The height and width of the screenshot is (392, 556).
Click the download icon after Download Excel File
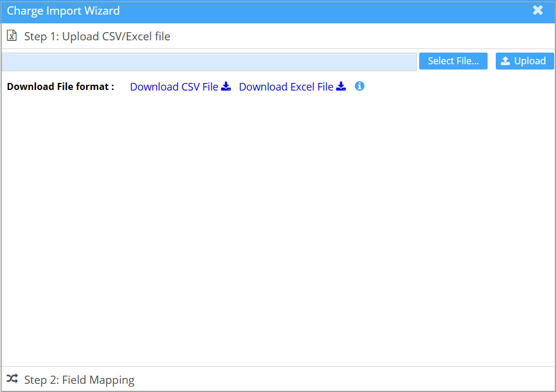[x=341, y=86]
